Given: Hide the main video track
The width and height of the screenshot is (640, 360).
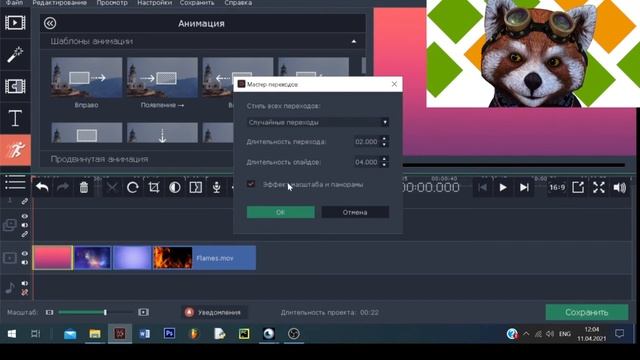Looking at the screenshot, I should (x=25, y=253).
